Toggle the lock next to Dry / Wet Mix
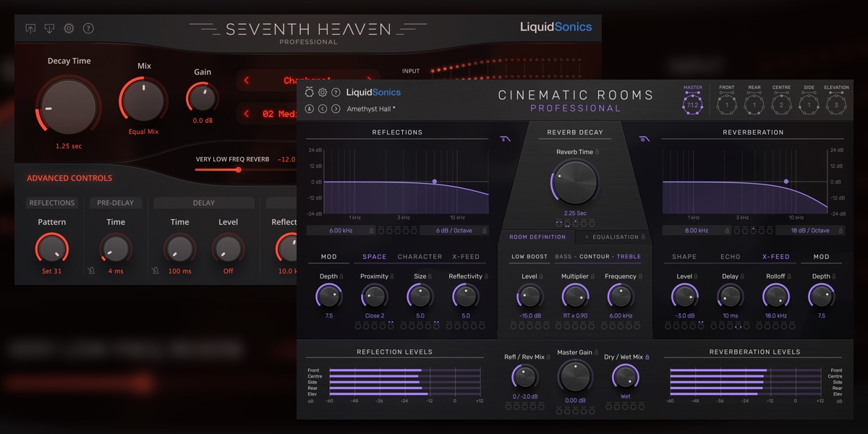868x434 pixels. [647, 357]
